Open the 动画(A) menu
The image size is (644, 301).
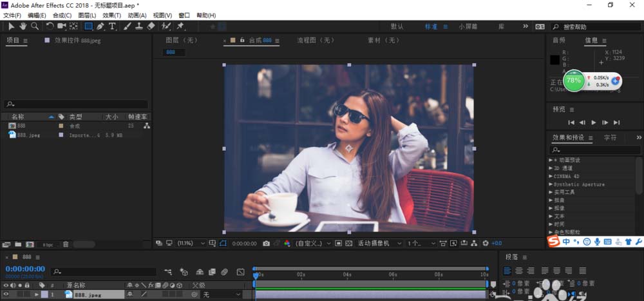[x=137, y=15]
